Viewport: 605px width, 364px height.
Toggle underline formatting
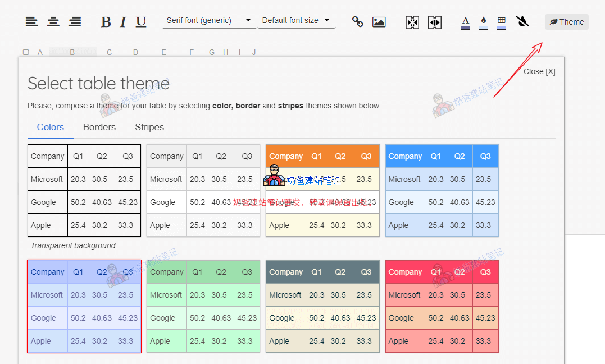141,22
